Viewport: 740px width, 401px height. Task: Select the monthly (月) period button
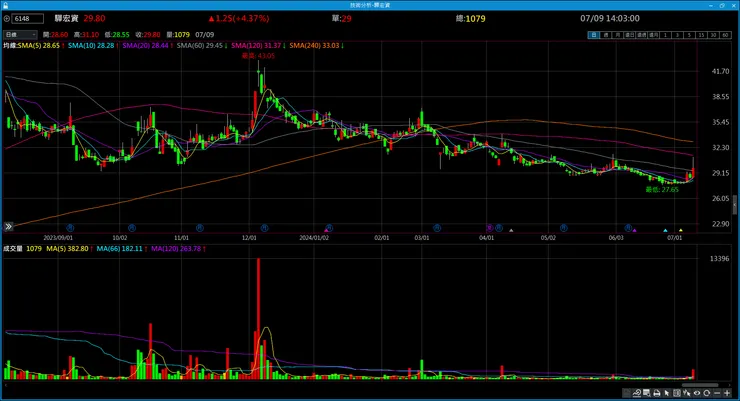(618, 35)
